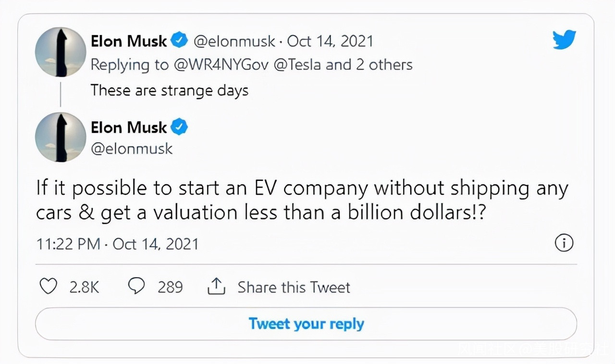The image size is (615, 364).
Task: Click the 289 replies count
Action: coord(170,287)
